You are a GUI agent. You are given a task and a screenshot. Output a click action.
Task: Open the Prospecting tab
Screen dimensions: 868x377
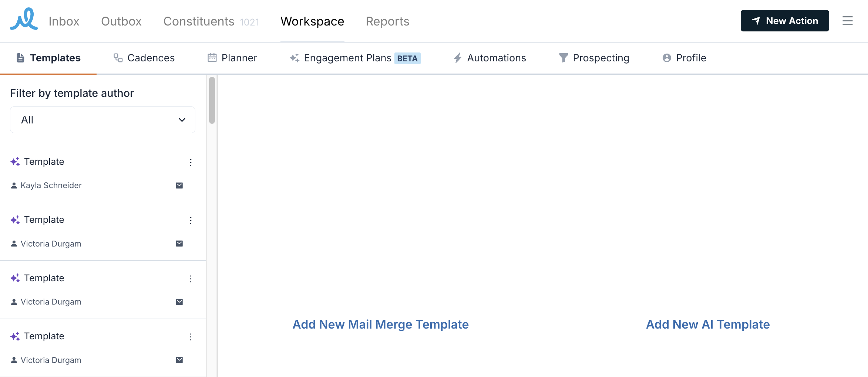click(594, 58)
